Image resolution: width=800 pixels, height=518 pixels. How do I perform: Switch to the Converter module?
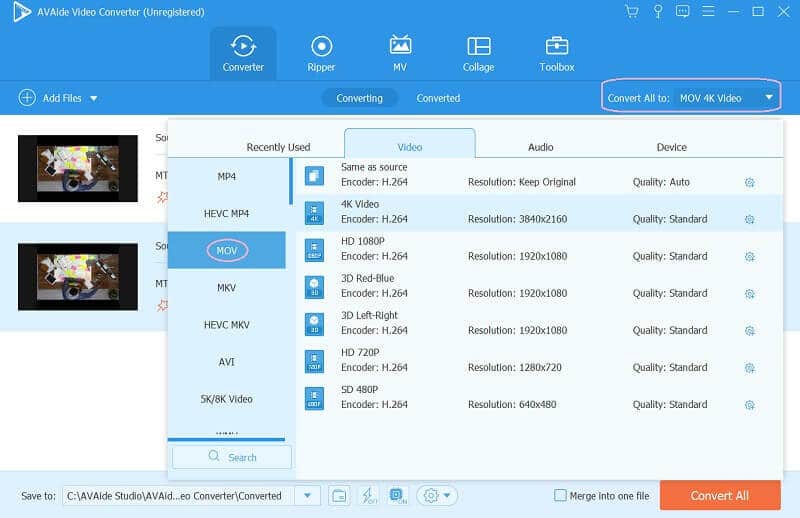click(x=243, y=54)
